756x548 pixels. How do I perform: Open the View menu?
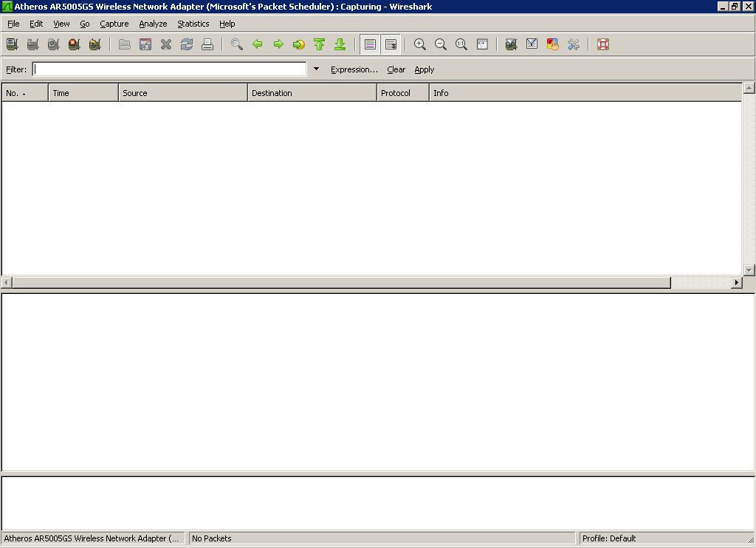[x=61, y=24]
